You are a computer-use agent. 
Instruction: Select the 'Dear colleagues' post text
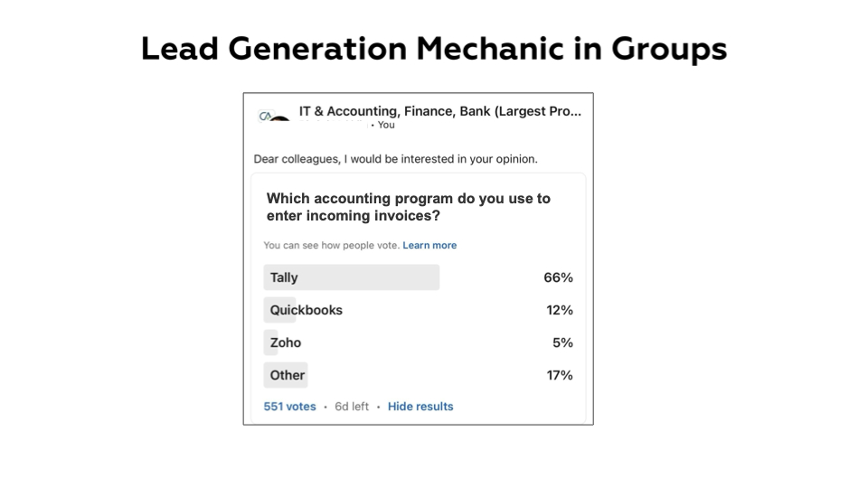click(x=395, y=159)
